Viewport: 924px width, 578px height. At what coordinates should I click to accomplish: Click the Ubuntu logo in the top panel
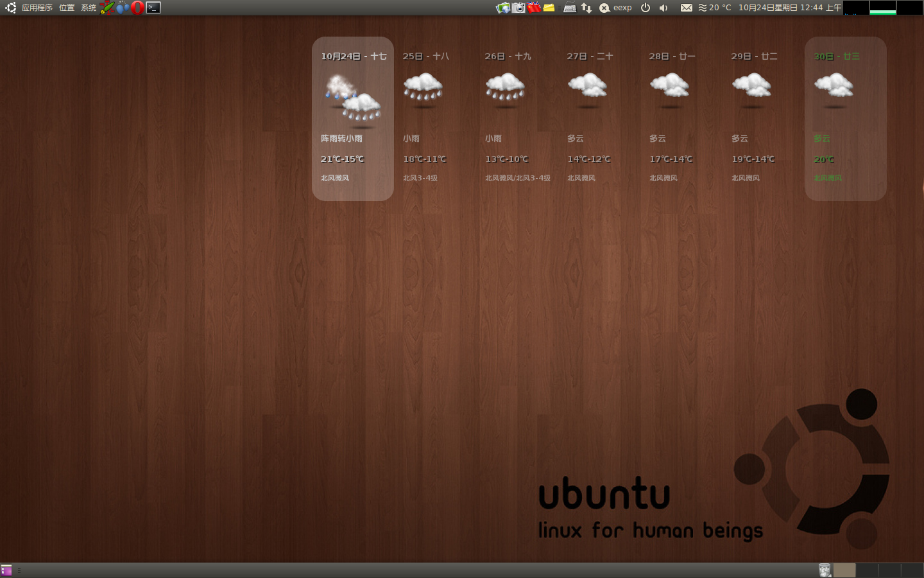(10, 8)
